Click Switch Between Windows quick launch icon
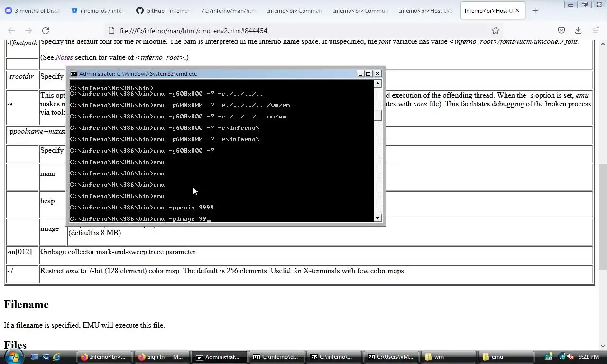Screen dimensions: 607x364 pyautogui.click(x=46, y=357)
